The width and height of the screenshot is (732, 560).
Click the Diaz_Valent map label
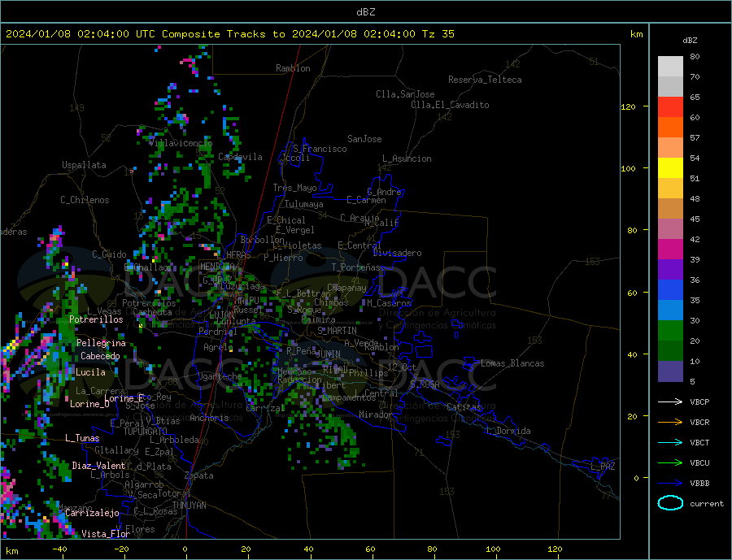[x=98, y=466]
